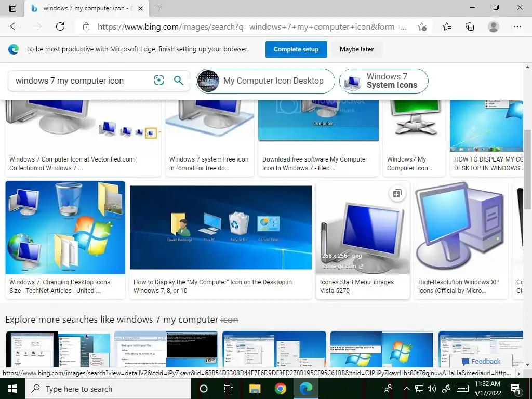
Task: Open the notification center icon
Action: (515, 389)
